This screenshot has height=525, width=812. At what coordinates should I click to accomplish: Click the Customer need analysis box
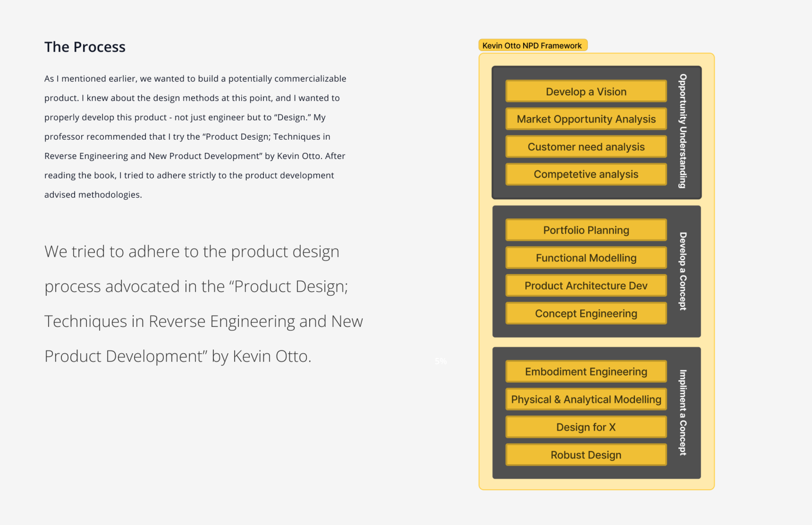[586, 147]
